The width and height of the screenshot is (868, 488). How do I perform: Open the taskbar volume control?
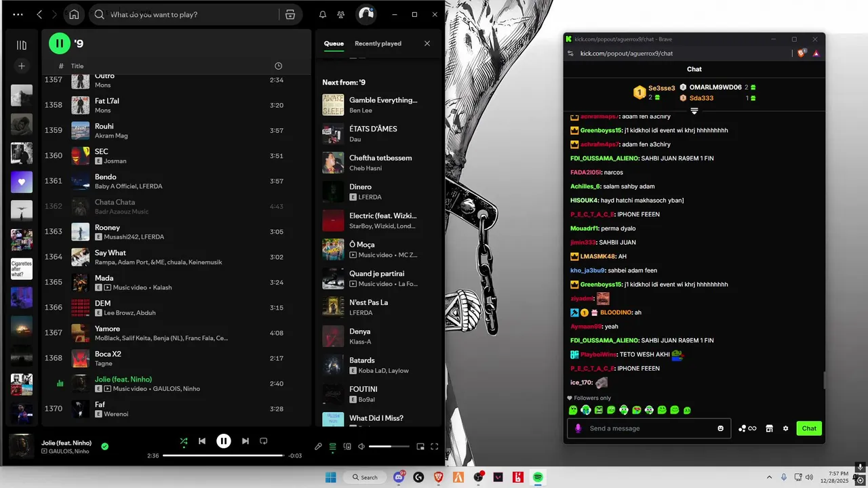point(808,477)
